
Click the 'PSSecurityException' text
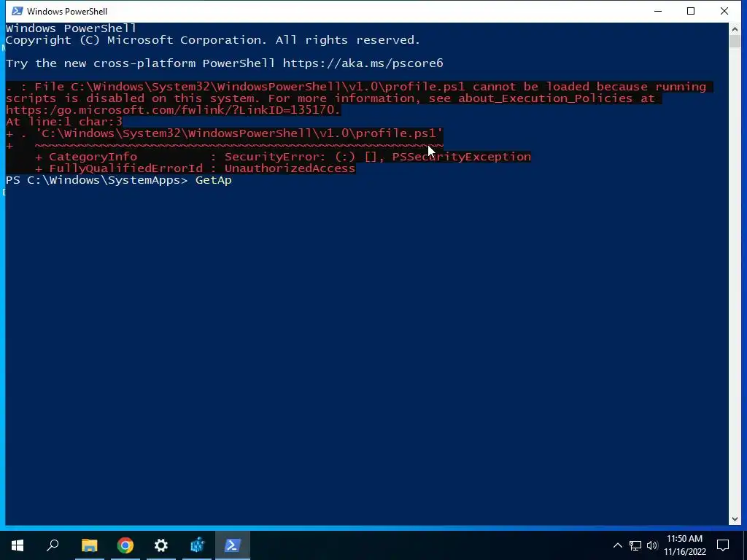pyautogui.click(x=462, y=157)
